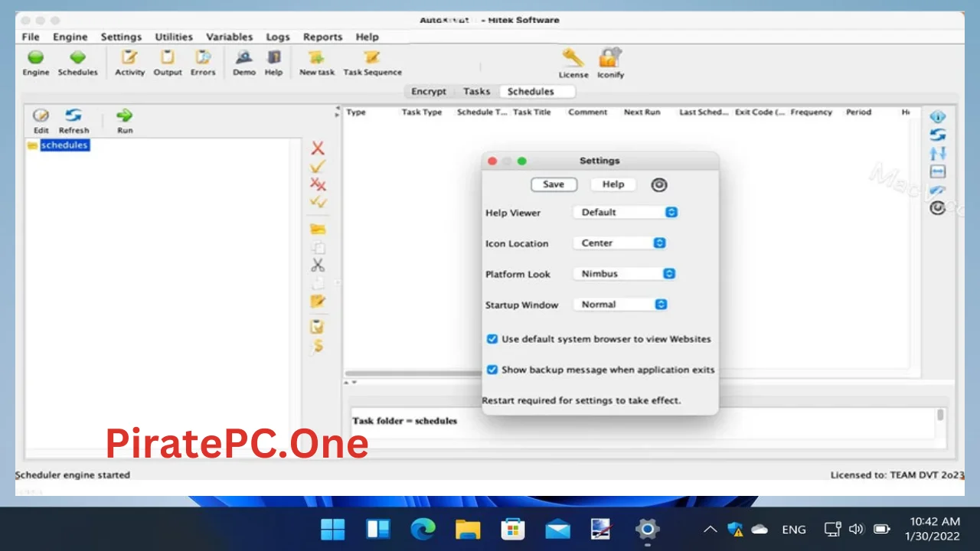
Task: Switch to the Tasks tab
Action: coord(476,91)
